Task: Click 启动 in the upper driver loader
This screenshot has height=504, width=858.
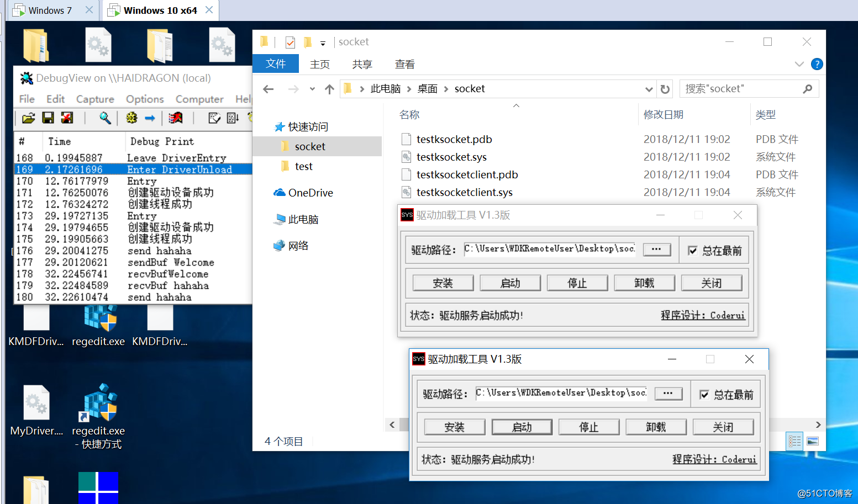Action: click(x=510, y=283)
